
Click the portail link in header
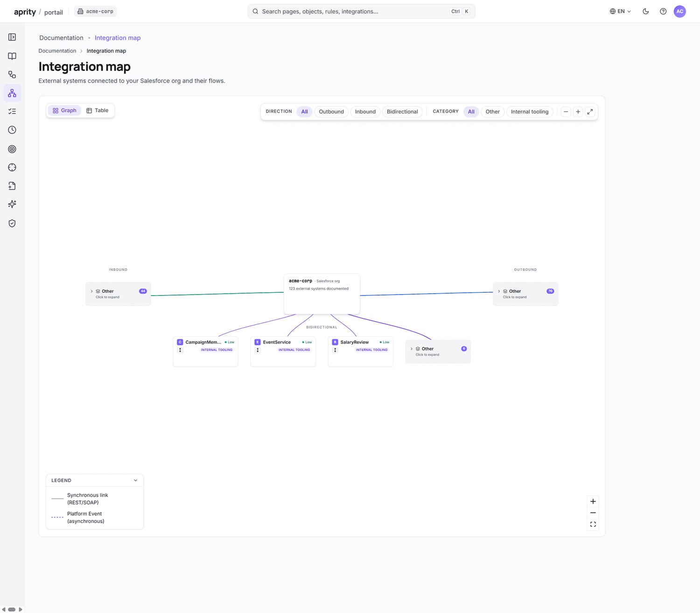click(x=54, y=12)
